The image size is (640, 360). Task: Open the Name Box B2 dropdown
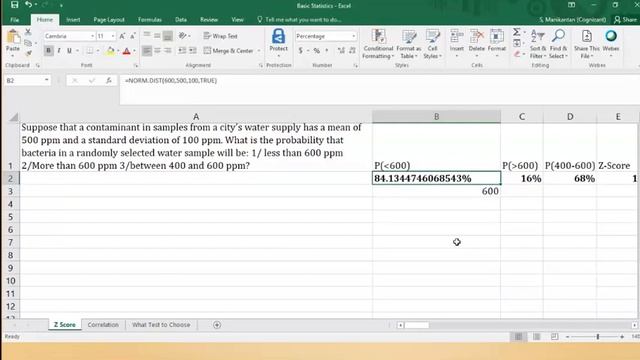point(47,80)
